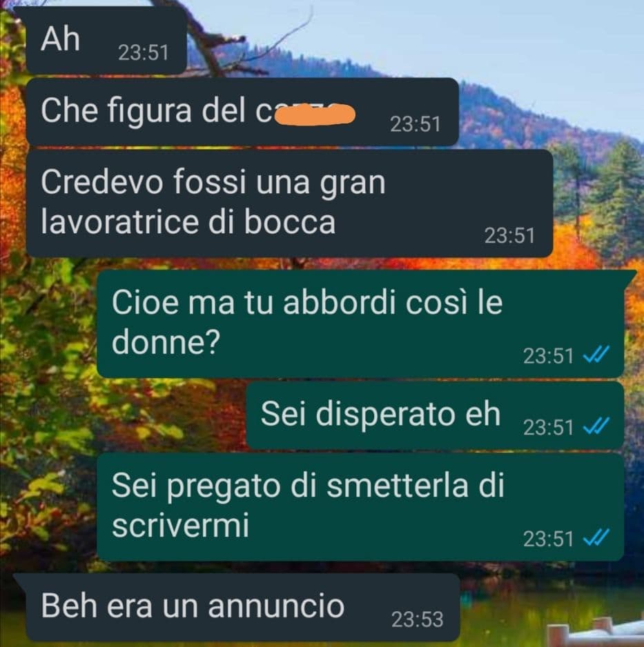Tap timestamp of 'lavoratrice di bocca' message
Image resolution: width=644 pixels, height=647 pixels.
click(509, 235)
